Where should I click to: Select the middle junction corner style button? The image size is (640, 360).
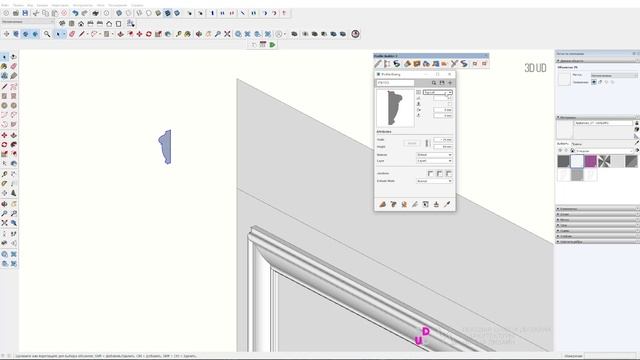tap(440, 174)
